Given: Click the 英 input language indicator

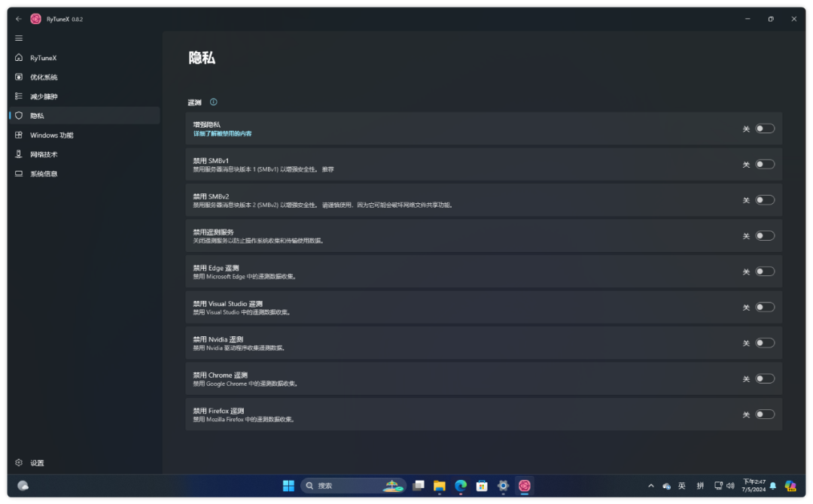Looking at the screenshot, I should [x=682, y=486].
